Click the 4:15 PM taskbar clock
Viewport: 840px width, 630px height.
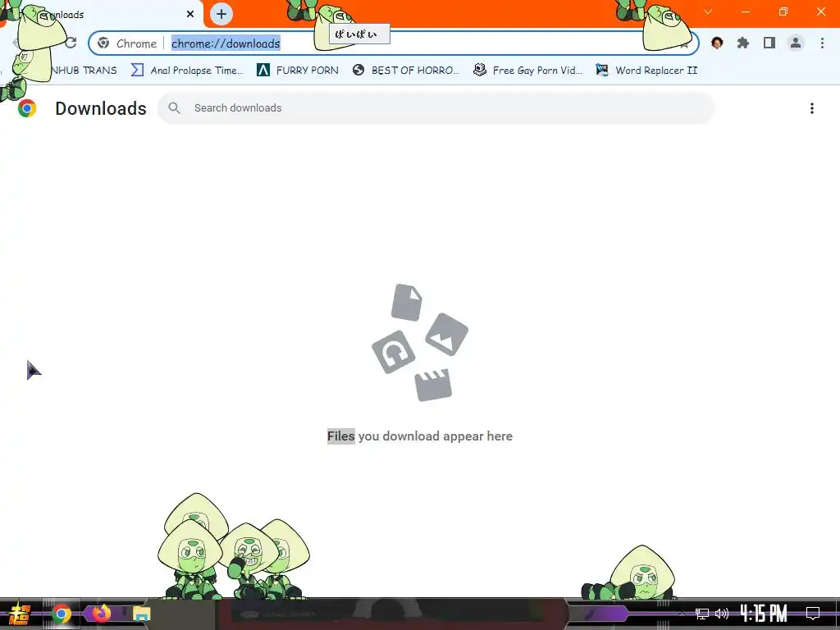click(x=764, y=613)
